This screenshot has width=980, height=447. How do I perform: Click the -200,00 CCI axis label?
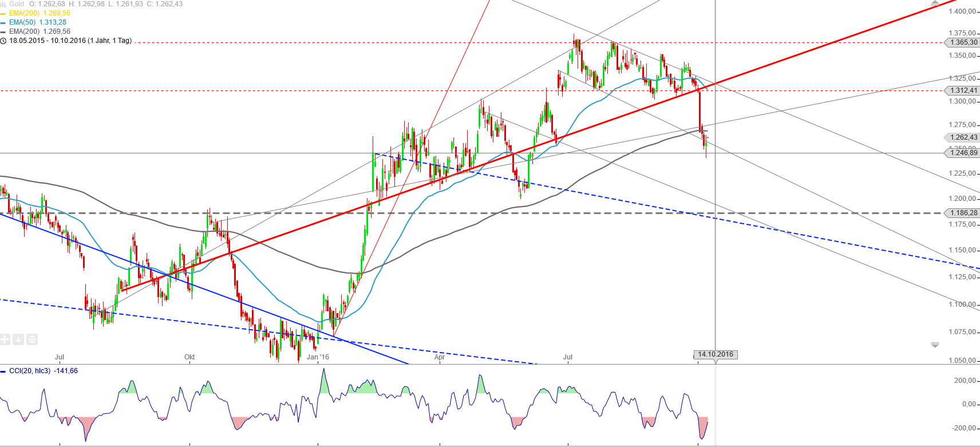tap(964, 428)
